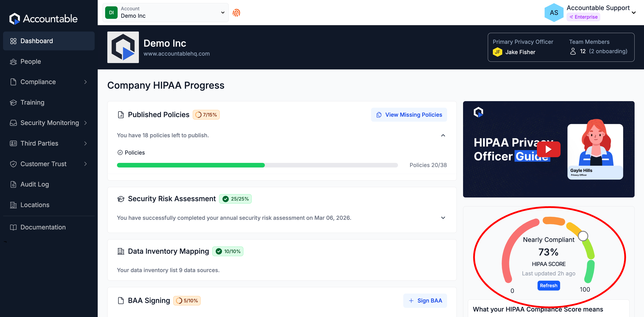644x317 pixels.
Task: Open the Accountable Support user menu arrow
Action: click(633, 13)
